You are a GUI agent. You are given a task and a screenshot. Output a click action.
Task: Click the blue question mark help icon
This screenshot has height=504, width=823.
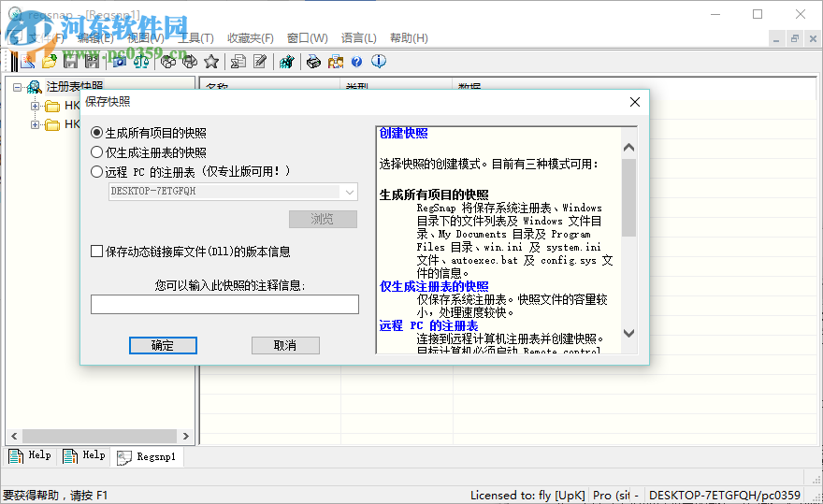pyautogui.click(x=357, y=62)
